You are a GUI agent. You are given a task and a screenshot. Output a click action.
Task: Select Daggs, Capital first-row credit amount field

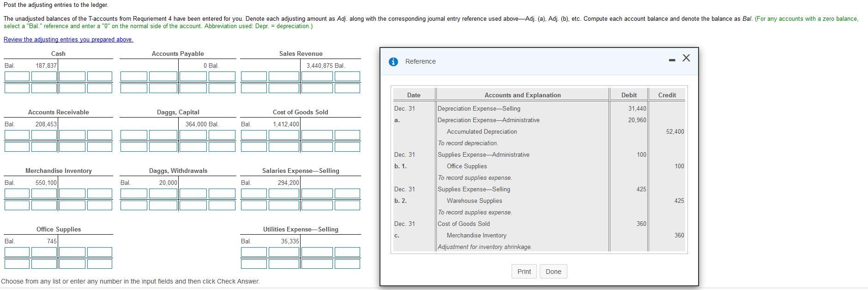193,135
